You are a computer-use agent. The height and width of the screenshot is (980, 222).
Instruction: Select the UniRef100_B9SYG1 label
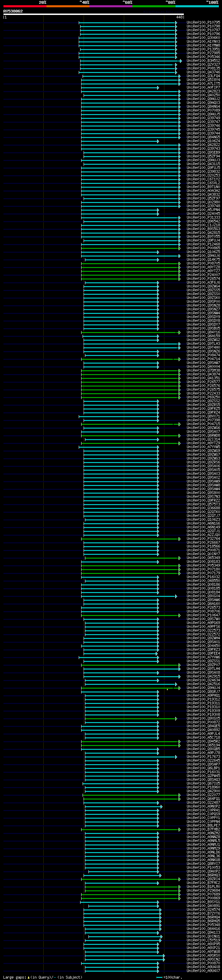pyautogui.click(x=203, y=902)
